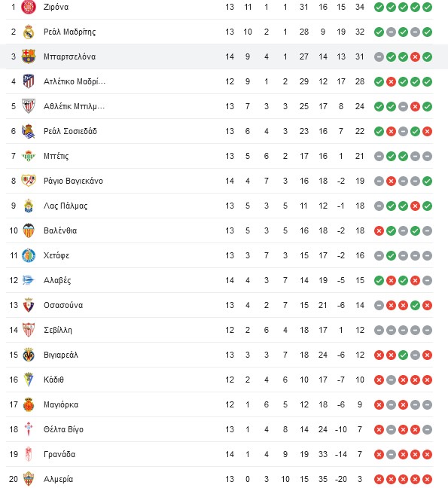Image resolution: width=448 pixels, height=488 pixels.
Task: Select the Γρανάδα table row name
Action: coord(59,454)
